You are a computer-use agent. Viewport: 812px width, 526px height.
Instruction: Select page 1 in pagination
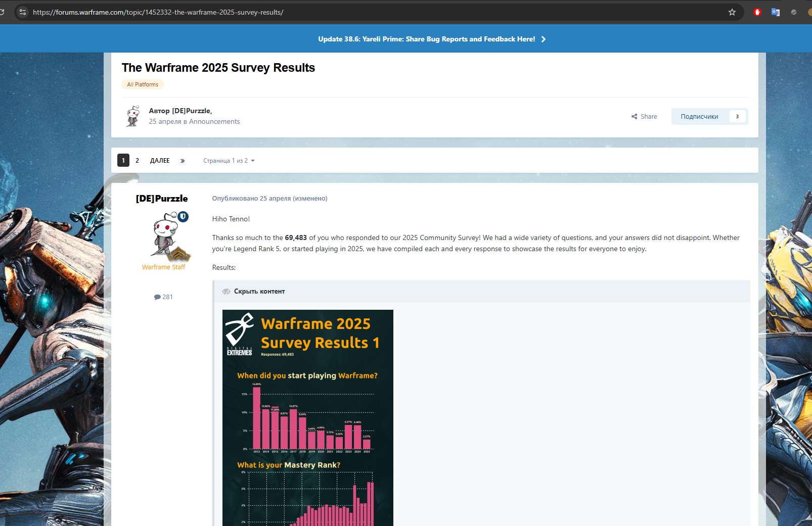click(x=123, y=160)
